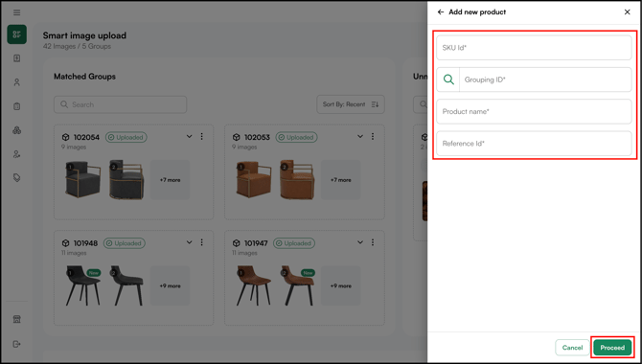Open +9 more tile in group 101948

171,285
